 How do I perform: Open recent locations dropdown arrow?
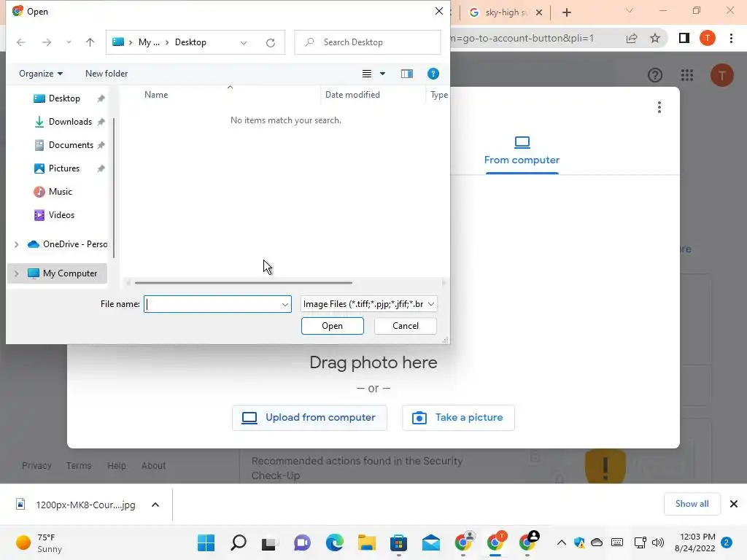click(x=69, y=42)
